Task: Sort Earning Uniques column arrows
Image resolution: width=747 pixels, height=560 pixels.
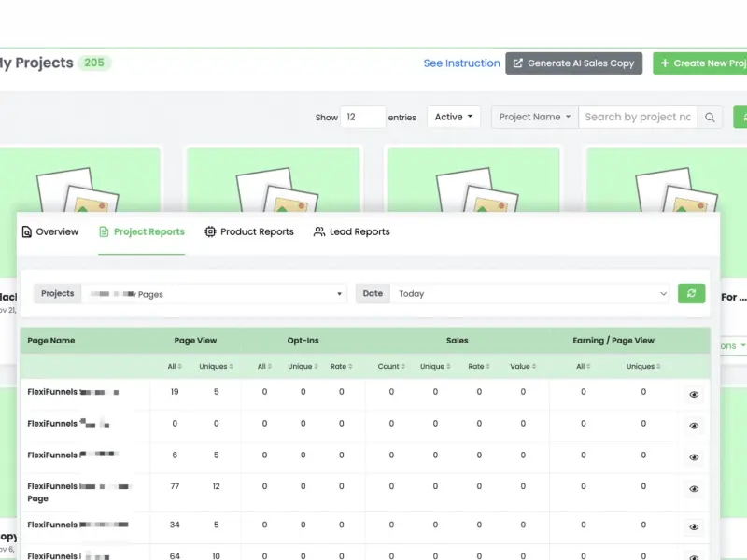Action: tap(658, 366)
